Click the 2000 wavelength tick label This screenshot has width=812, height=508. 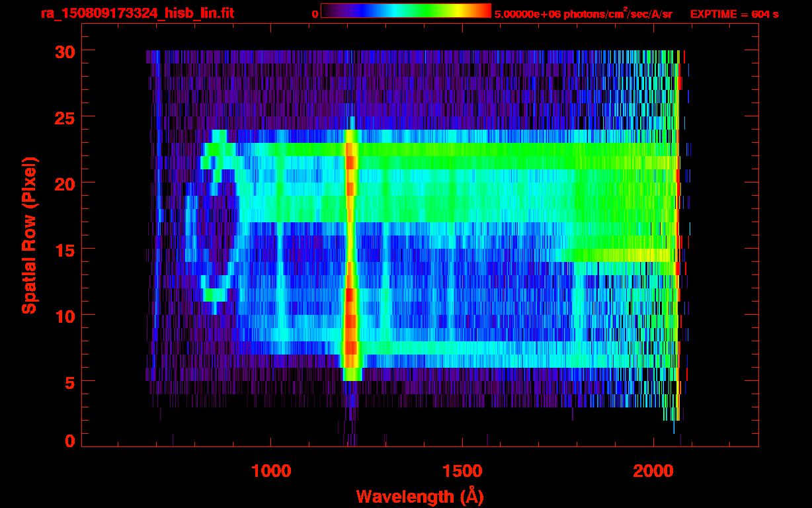click(653, 471)
